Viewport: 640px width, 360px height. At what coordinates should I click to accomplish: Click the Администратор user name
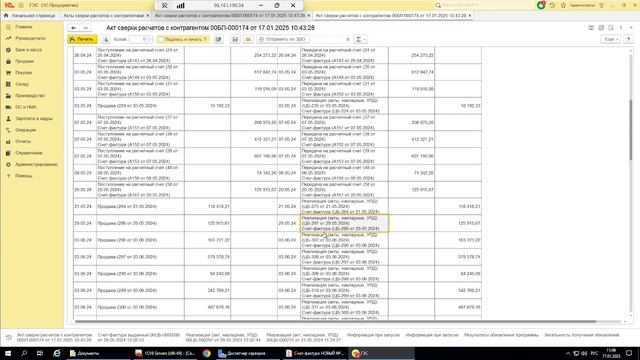click(582, 5)
